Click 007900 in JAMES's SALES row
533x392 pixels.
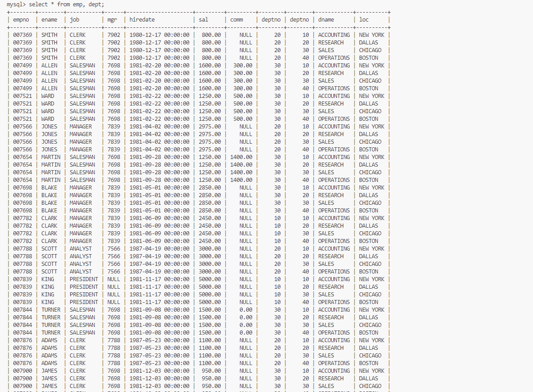coord(22,387)
